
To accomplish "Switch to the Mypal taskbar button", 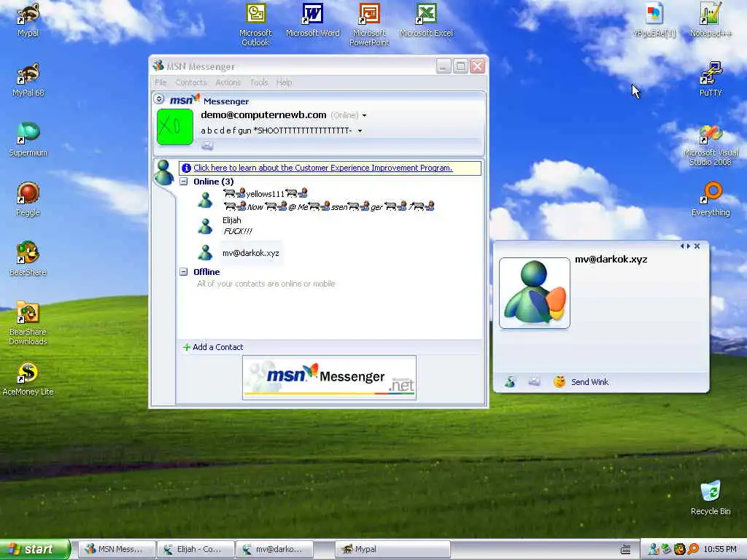I will 393,550.
